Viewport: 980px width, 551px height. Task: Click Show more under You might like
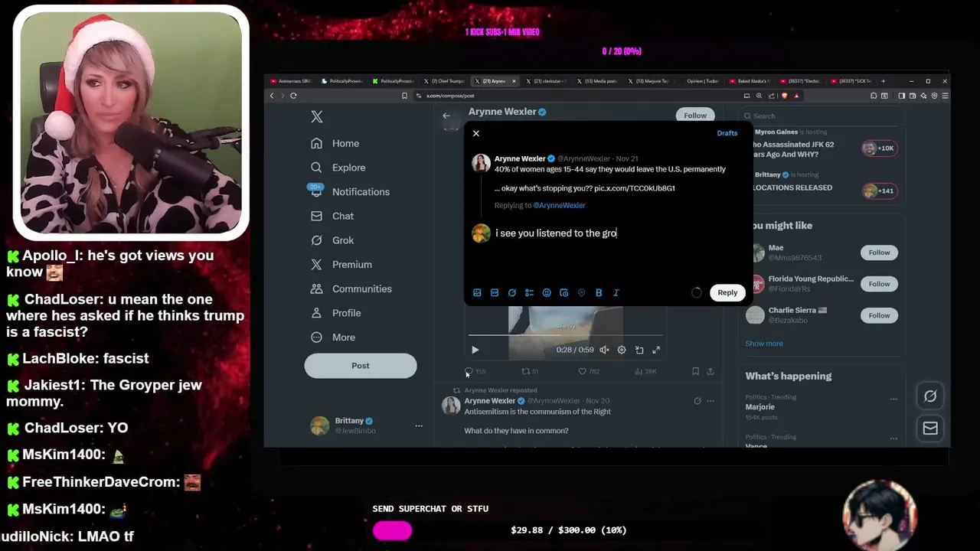pyautogui.click(x=764, y=344)
